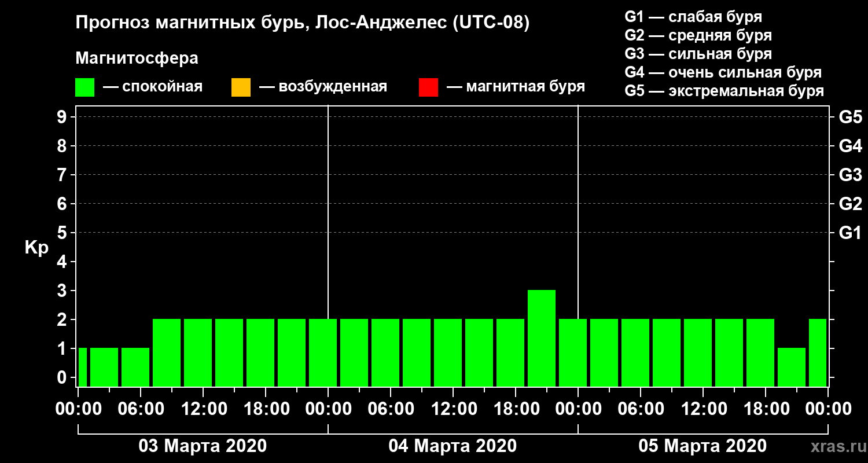Click the 06:00 tick label above 03 Марта
This screenshot has width=868, height=463.
pyautogui.click(x=141, y=409)
